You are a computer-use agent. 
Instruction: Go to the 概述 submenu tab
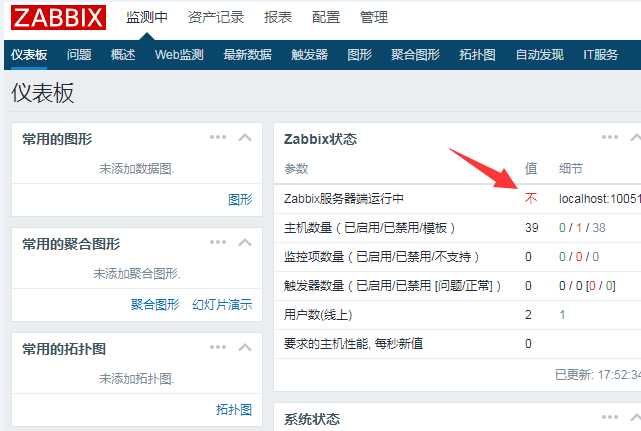(123, 55)
